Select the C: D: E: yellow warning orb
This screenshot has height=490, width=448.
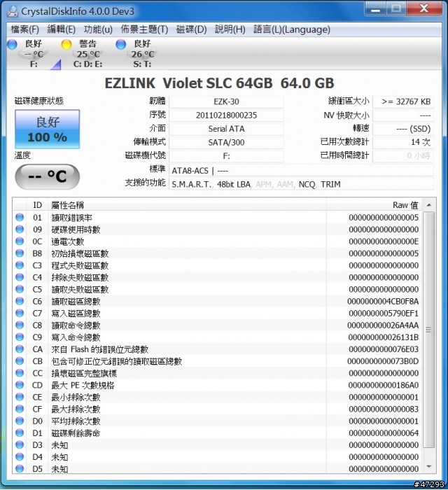click(66, 44)
